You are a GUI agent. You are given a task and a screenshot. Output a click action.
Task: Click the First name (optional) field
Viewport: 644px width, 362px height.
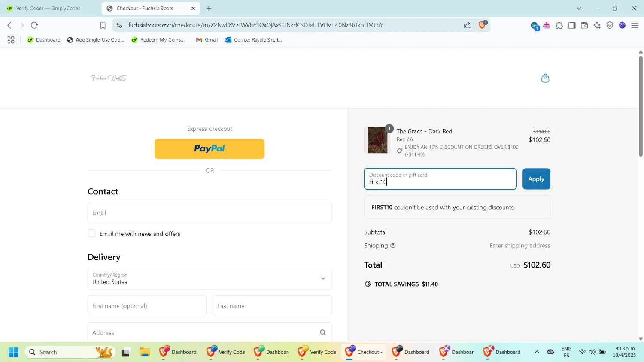coord(147,306)
